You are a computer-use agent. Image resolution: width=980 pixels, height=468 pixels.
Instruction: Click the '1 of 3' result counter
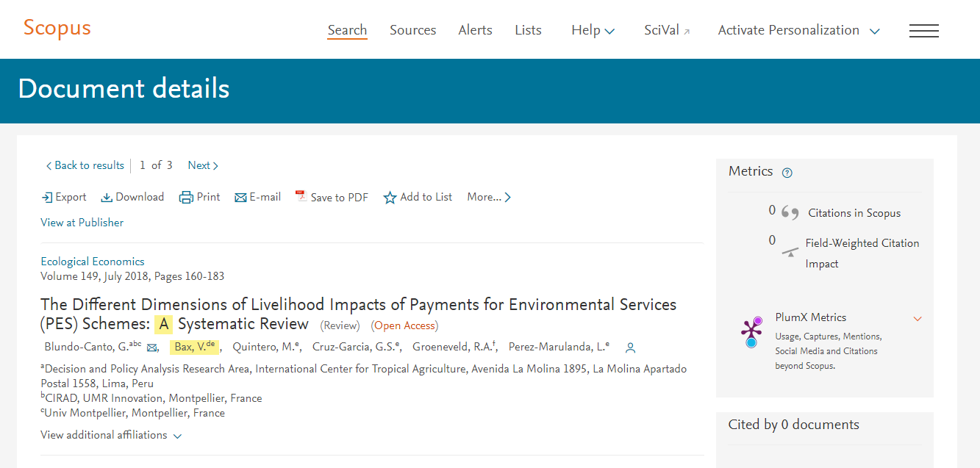(156, 165)
